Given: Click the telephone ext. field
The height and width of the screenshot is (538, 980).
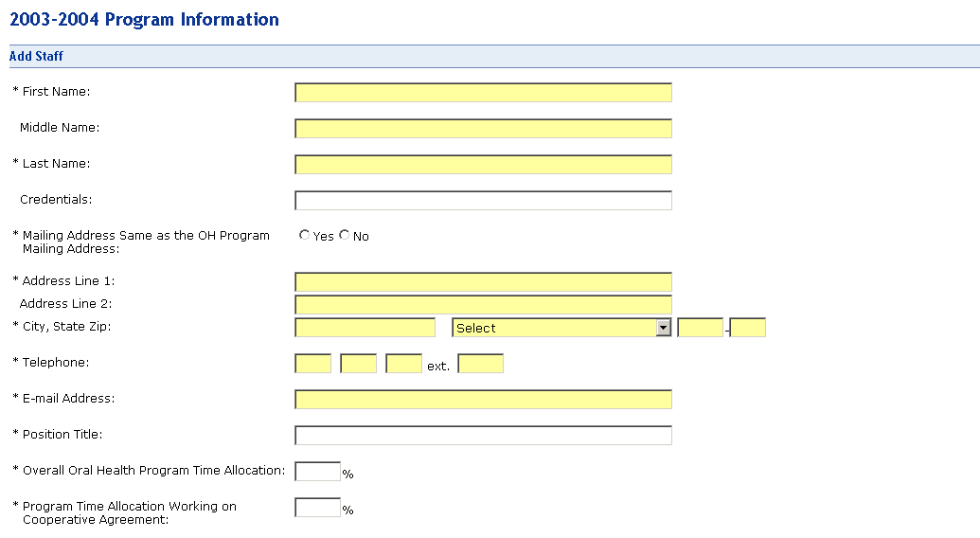Looking at the screenshot, I should [480, 364].
